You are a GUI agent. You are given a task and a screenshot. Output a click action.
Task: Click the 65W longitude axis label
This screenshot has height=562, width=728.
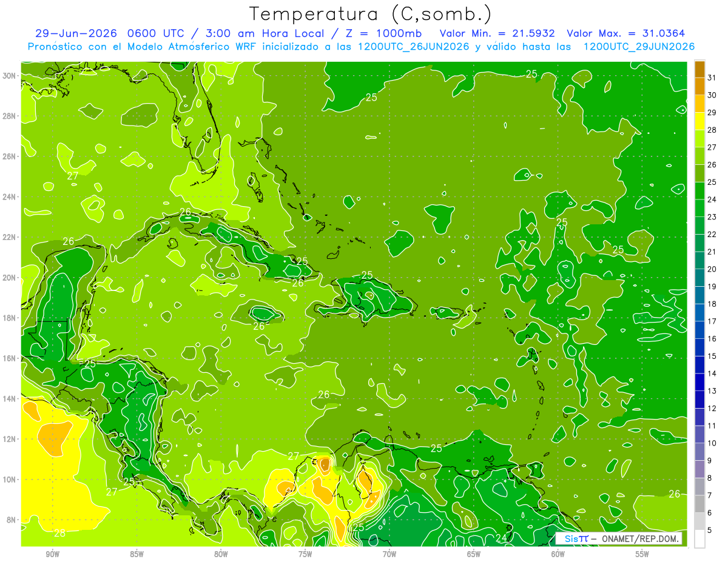[474, 554]
